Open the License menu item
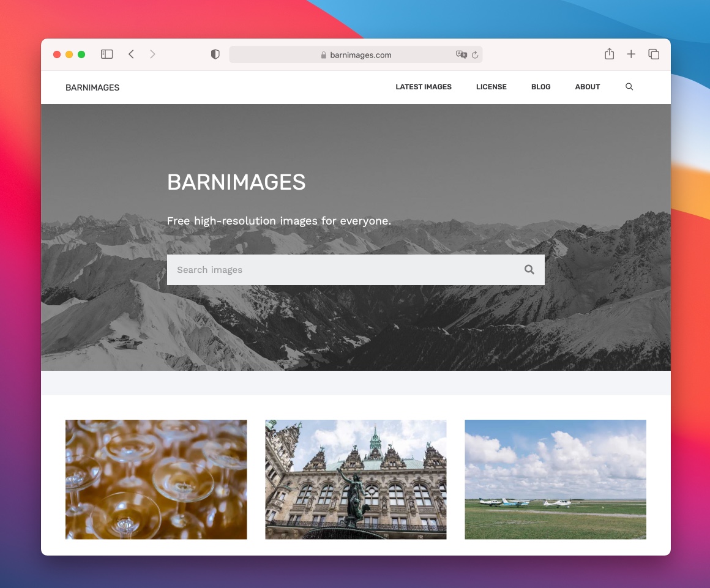 tap(491, 87)
